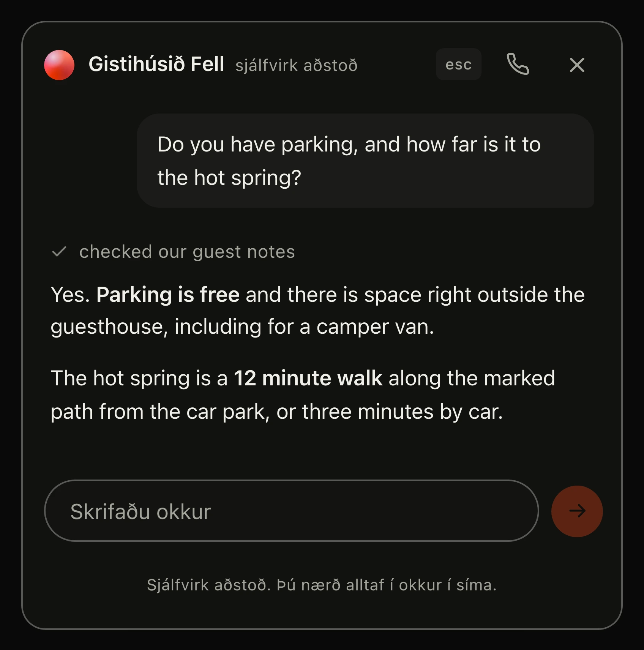Click the word 'Yes.' starting the reply

click(x=70, y=295)
